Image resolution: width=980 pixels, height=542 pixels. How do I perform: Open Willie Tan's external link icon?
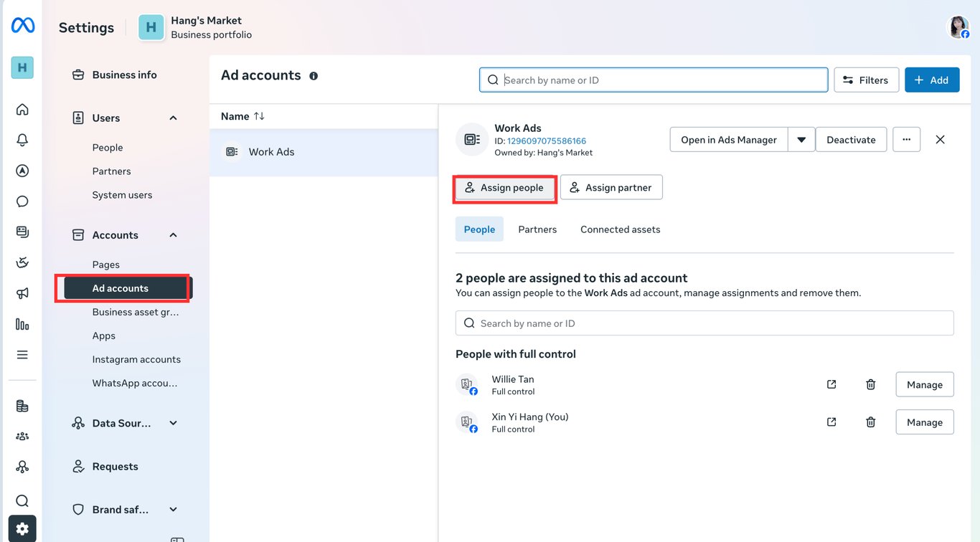click(x=831, y=384)
